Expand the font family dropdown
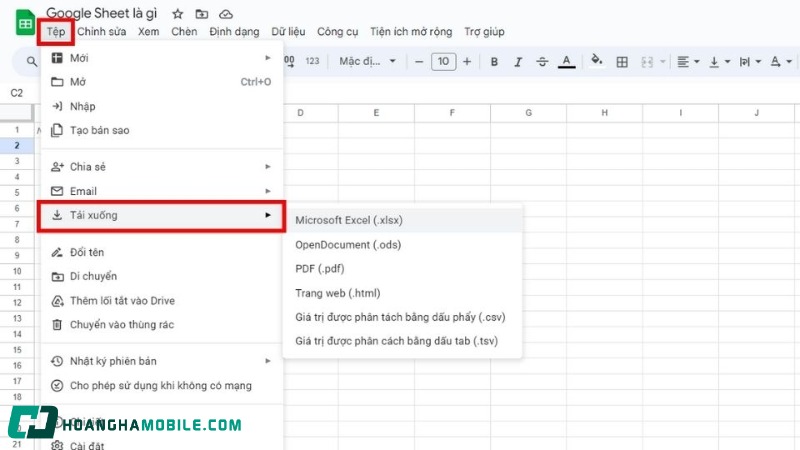 coord(366,62)
